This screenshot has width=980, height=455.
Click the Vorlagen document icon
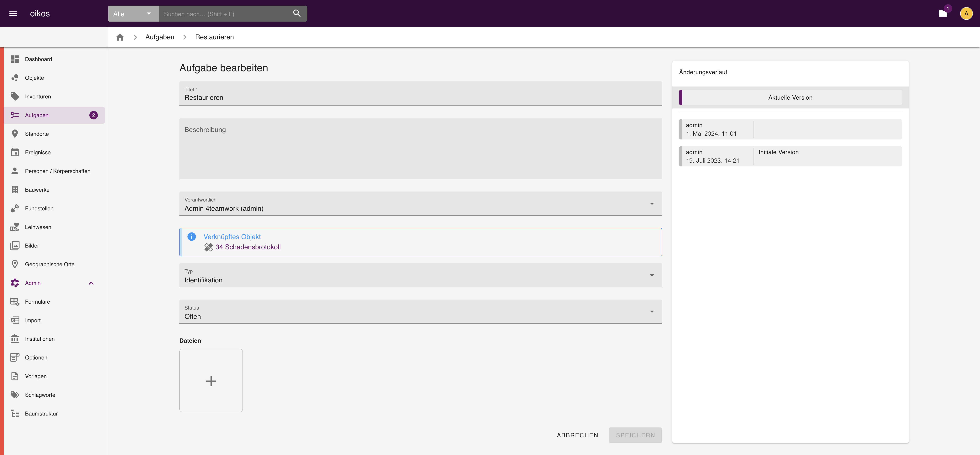15,376
